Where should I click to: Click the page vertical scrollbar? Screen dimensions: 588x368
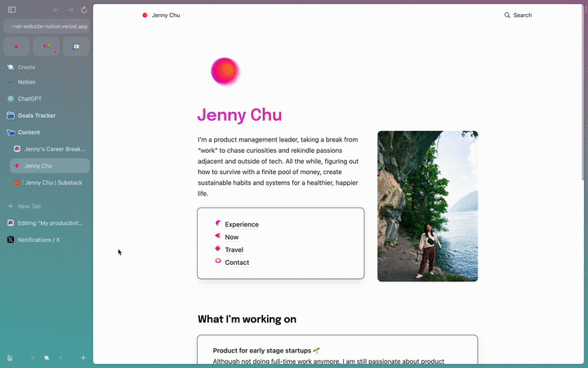[x=581, y=94]
